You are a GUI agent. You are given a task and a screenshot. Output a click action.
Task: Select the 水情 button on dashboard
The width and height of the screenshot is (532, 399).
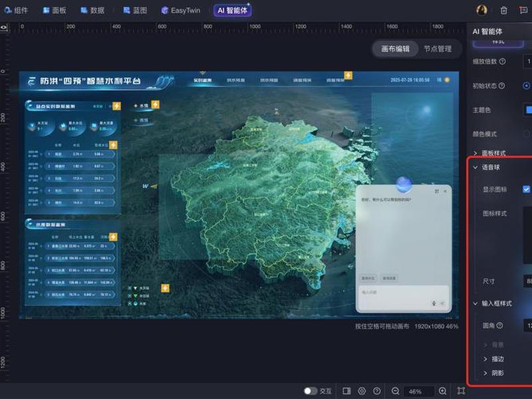(x=141, y=106)
